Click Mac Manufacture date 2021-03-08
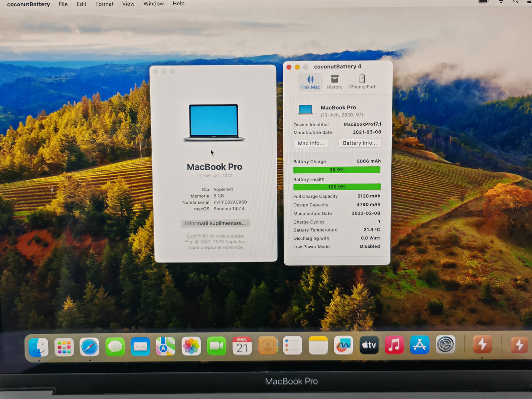Screen dimensions: 532x399 tap(367, 132)
